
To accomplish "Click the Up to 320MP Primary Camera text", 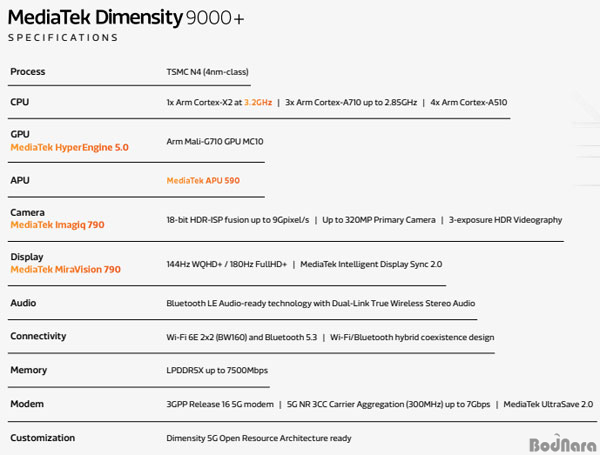I will point(378,220).
